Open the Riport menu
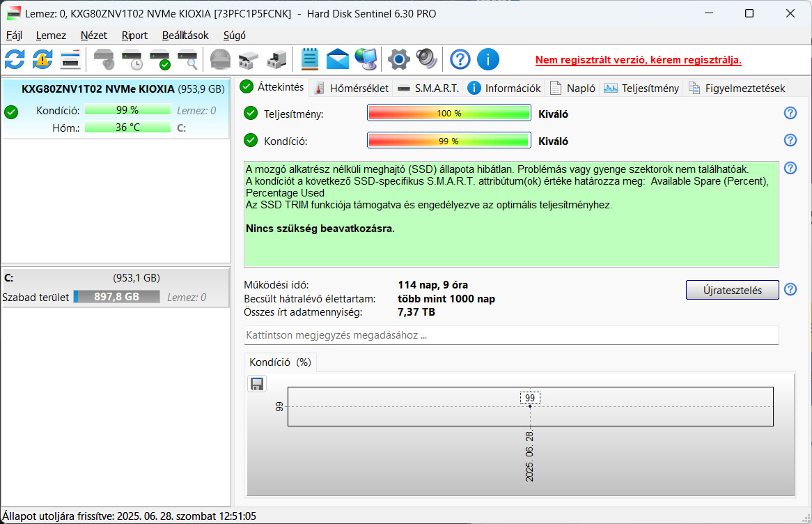 point(134,36)
